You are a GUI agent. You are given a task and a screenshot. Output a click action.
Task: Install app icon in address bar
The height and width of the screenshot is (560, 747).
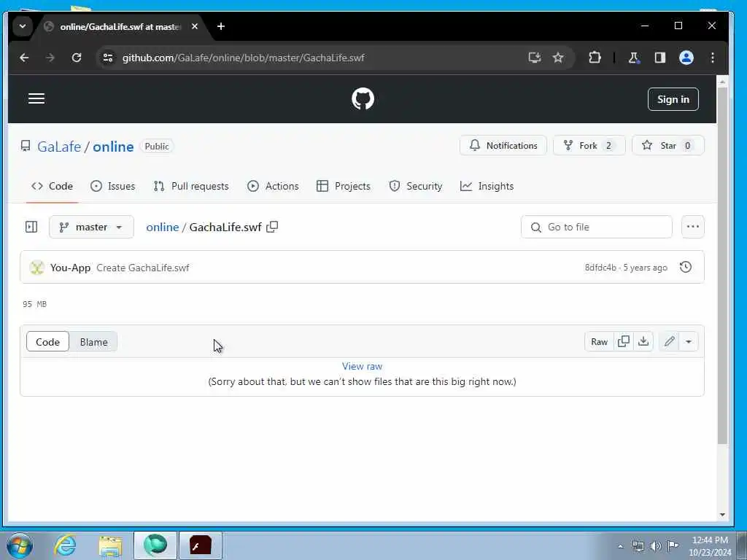535,58
